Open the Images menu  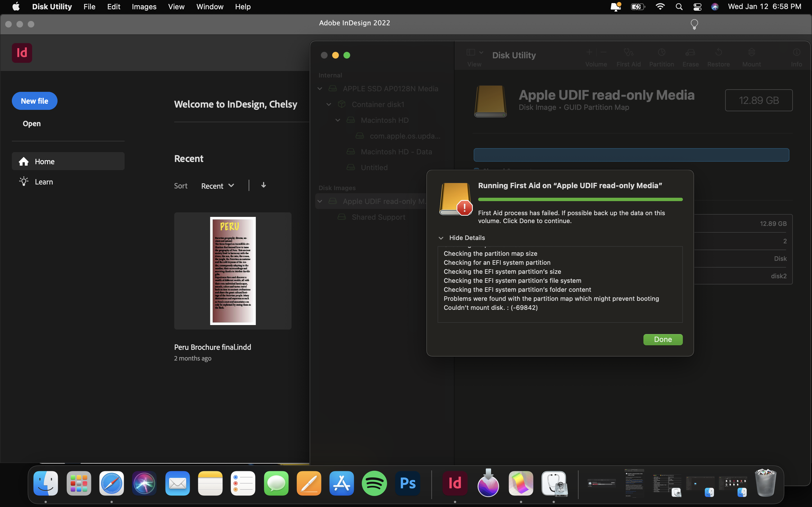pos(144,6)
